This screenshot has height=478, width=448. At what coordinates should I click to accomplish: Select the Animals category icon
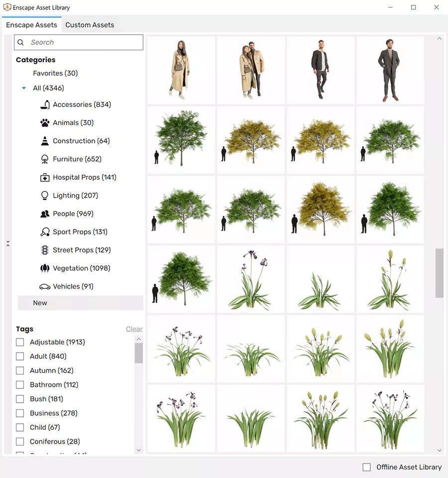(44, 122)
